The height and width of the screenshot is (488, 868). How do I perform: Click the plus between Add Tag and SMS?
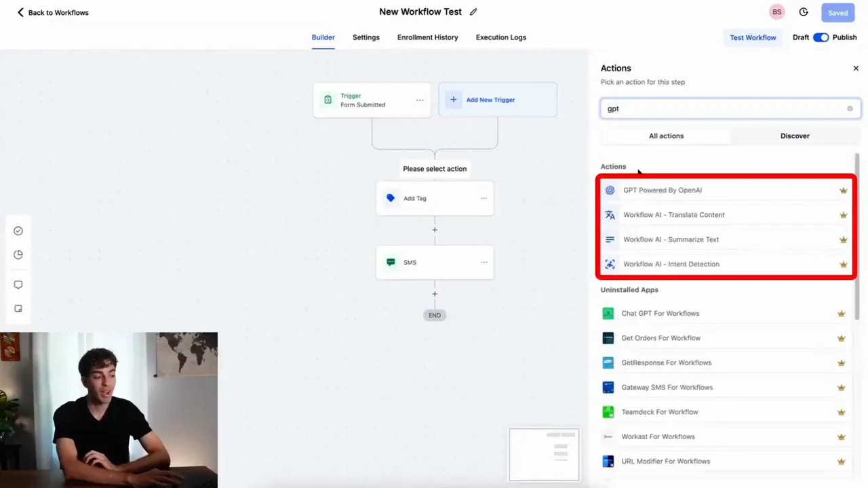click(435, 230)
